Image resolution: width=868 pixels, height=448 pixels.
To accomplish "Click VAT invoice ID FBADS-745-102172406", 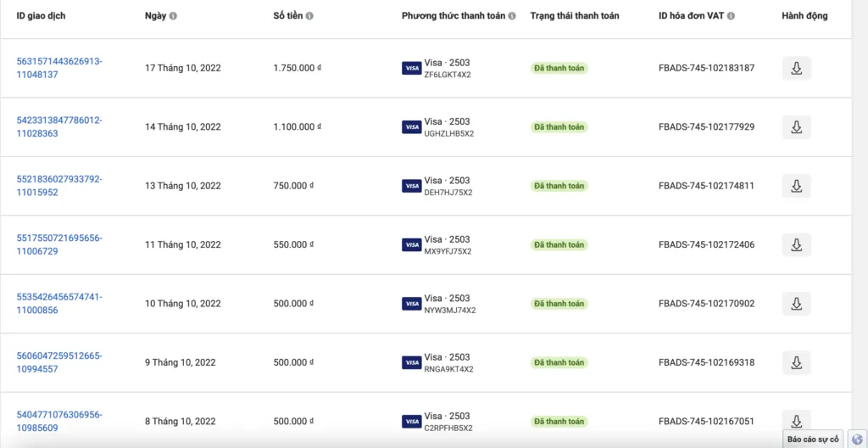I will (706, 244).
